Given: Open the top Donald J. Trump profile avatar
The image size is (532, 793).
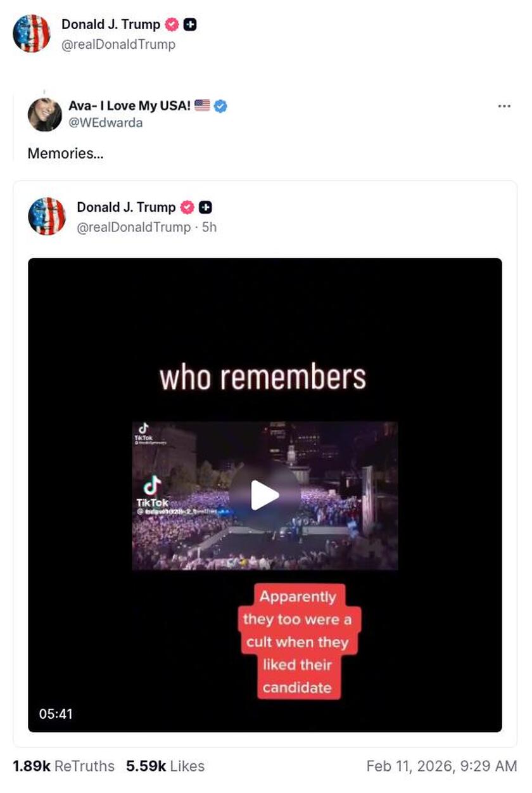Looking at the screenshot, I should [32, 33].
